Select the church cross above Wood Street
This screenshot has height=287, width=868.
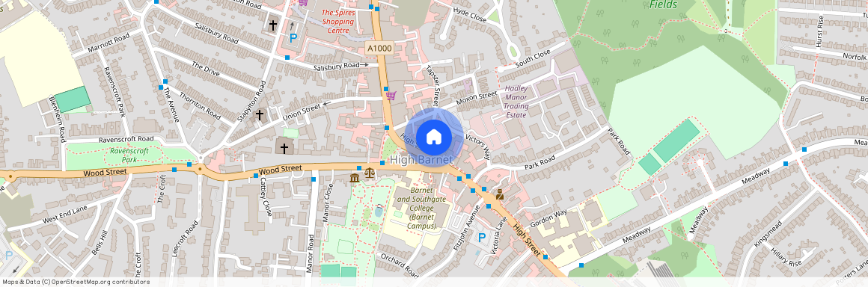pyautogui.click(x=284, y=148)
